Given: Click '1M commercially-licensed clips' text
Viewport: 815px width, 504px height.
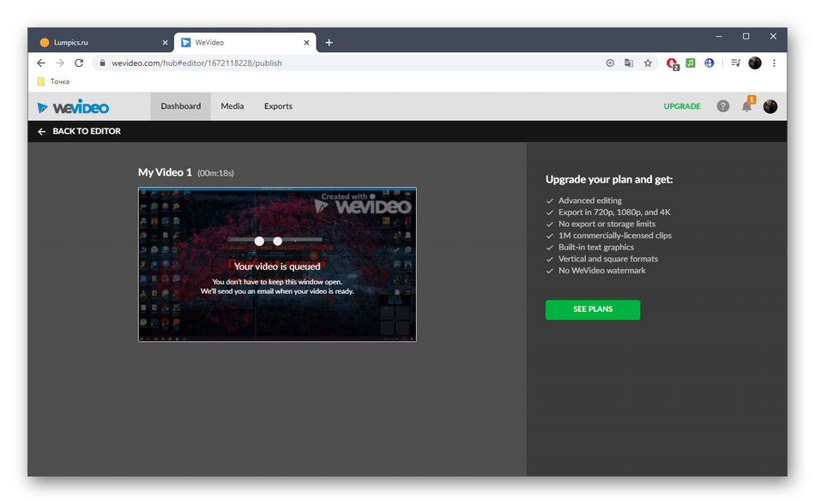Looking at the screenshot, I should (x=615, y=236).
